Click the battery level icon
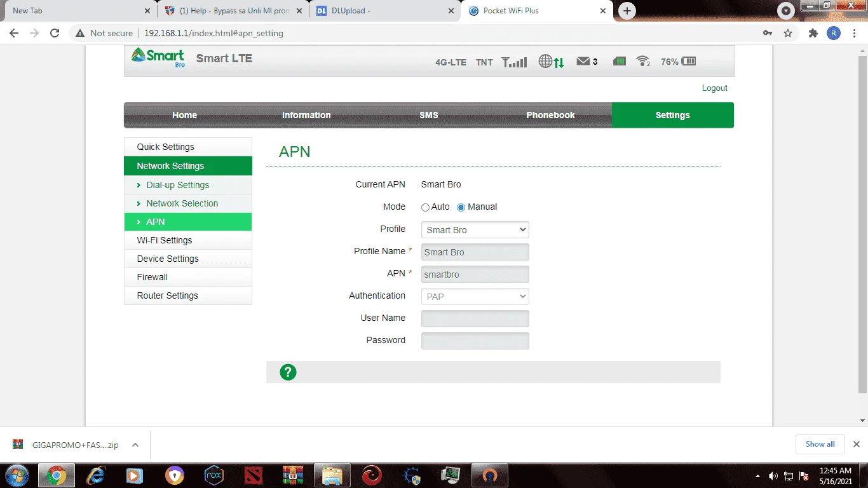This screenshot has width=868, height=488. tap(688, 62)
